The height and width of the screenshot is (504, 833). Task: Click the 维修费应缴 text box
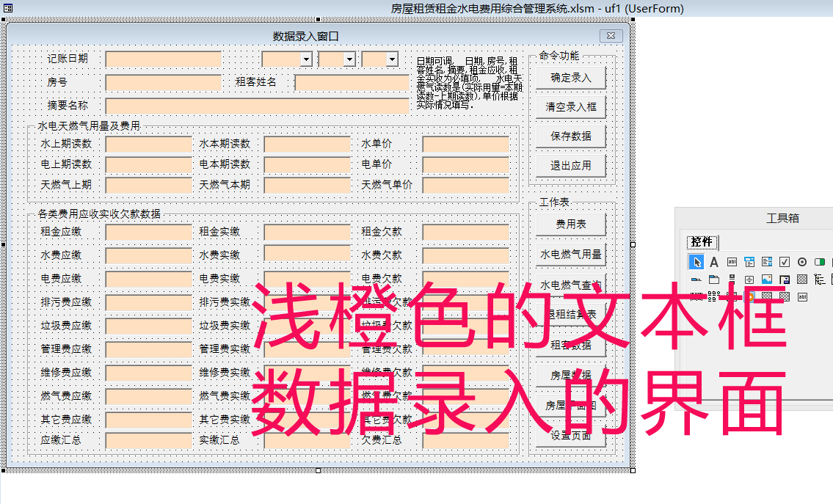click(x=149, y=373)
